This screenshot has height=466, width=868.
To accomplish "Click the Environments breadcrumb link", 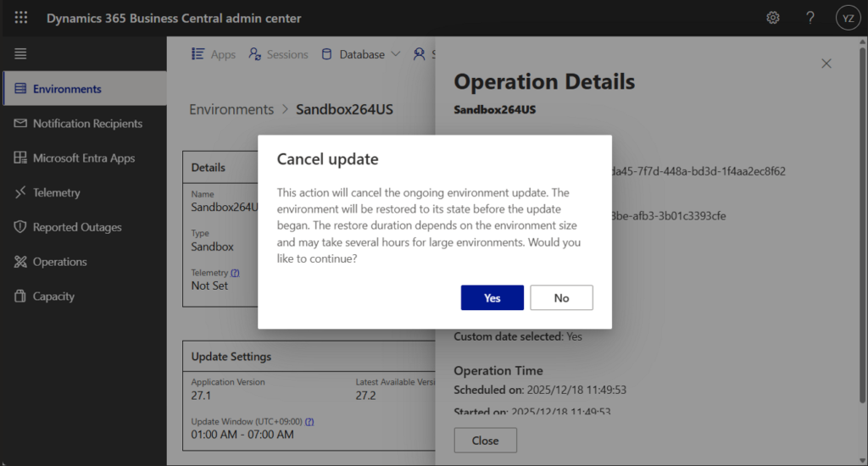I will tap(231, 109).
